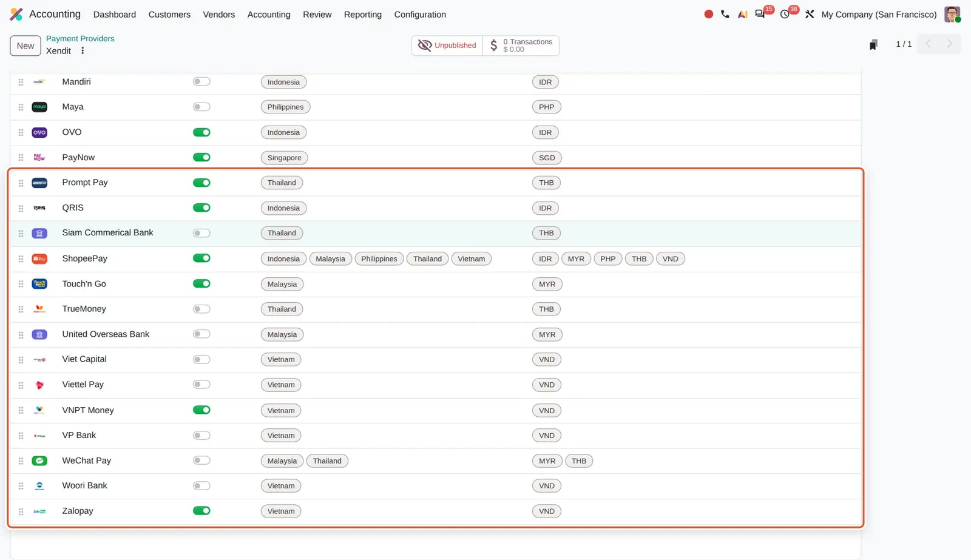Click the Siam Commerical Bank icon
The width and height of the screenshot is (971, 560).
39,233
